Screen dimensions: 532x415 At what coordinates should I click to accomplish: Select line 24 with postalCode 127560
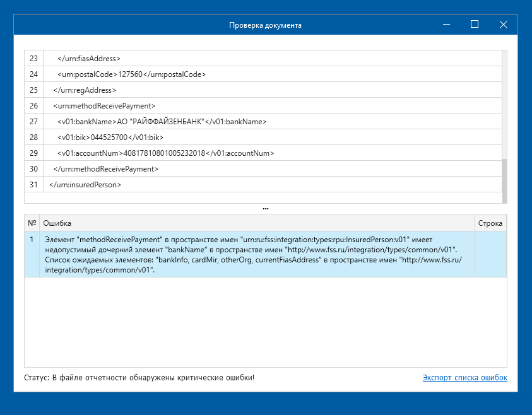263,74
